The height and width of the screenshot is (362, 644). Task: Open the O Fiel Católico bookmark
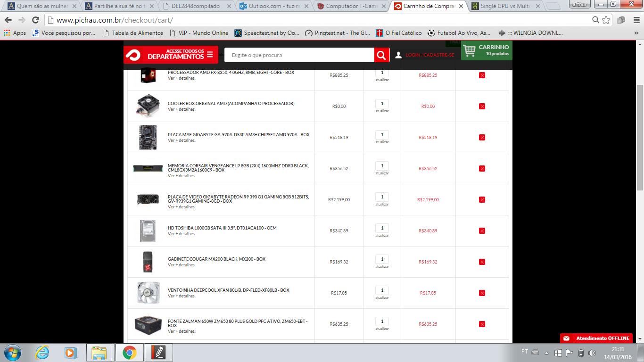click(398, 33)
